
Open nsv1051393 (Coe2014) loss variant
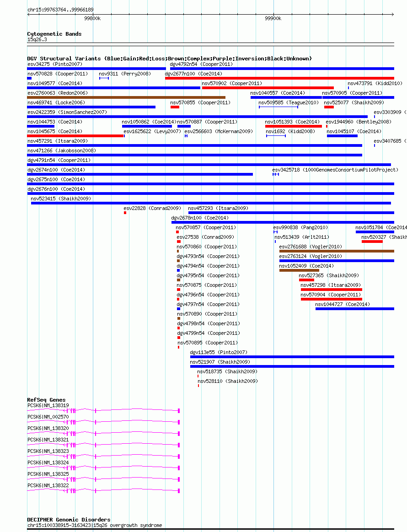click(x=292, y=122)
